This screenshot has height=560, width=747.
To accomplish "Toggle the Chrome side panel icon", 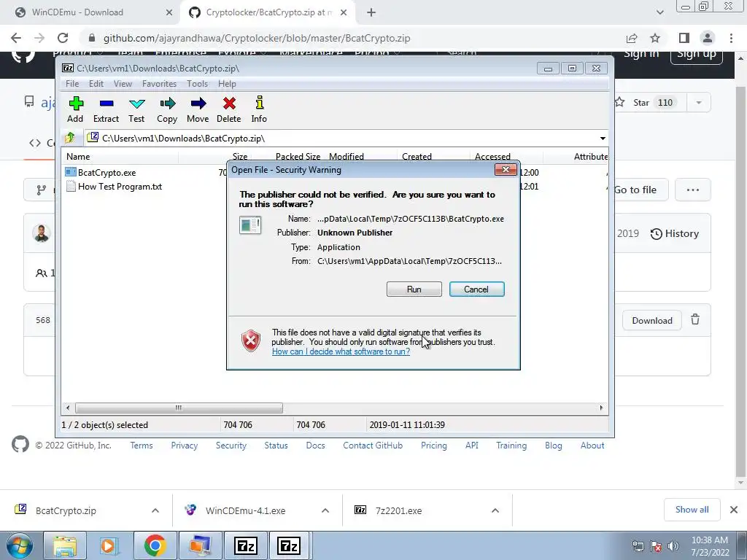I will pyautogui.click(x=684, y=38).
